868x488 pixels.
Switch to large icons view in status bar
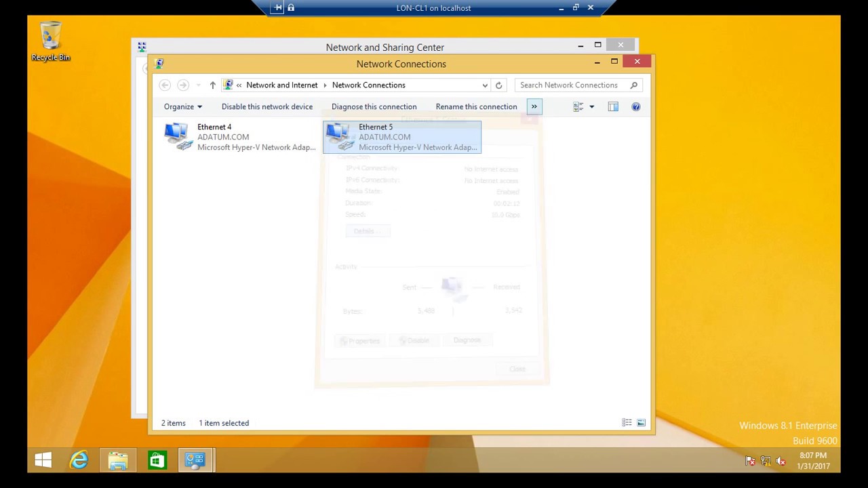[x=641, y=423]
